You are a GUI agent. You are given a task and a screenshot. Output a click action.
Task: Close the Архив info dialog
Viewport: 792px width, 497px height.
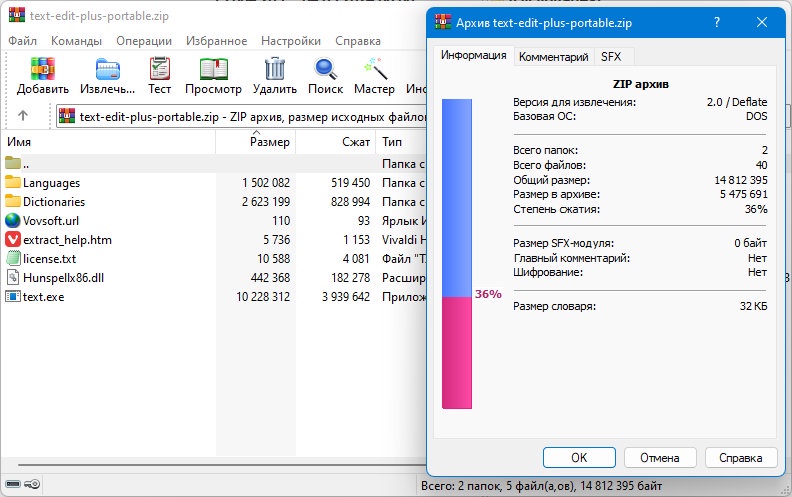coord(762,22)
